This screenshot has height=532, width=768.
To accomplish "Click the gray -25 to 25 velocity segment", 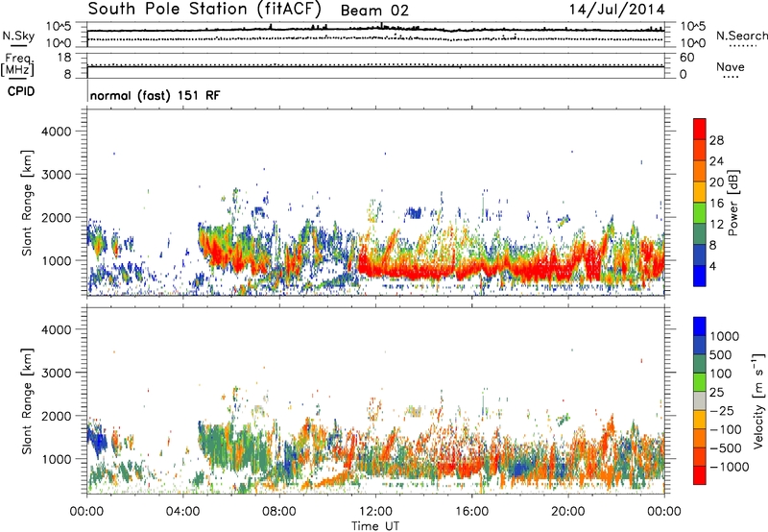I will coord(700,400).
